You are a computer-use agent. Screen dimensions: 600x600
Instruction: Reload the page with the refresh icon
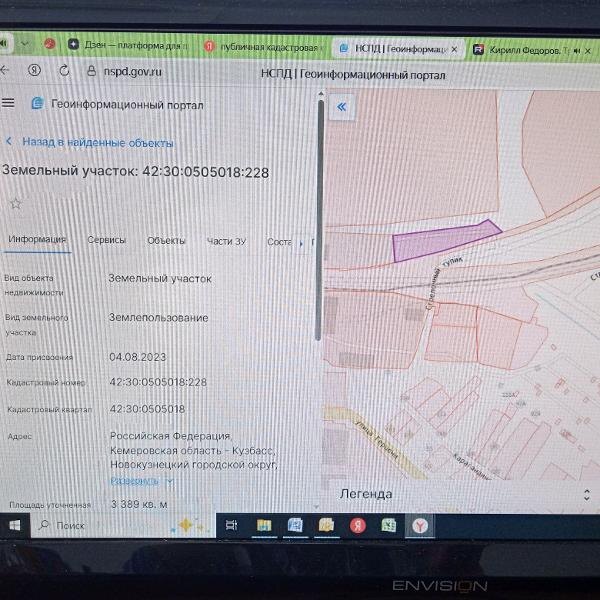(64, 71)
